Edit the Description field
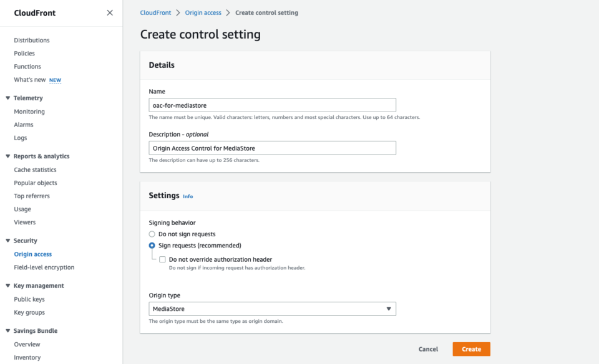 271,148
